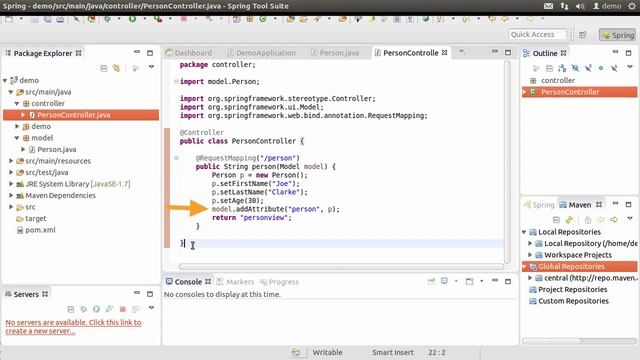
Task: Click Reload settings icon in Maven view
Action: click(569, 220)
